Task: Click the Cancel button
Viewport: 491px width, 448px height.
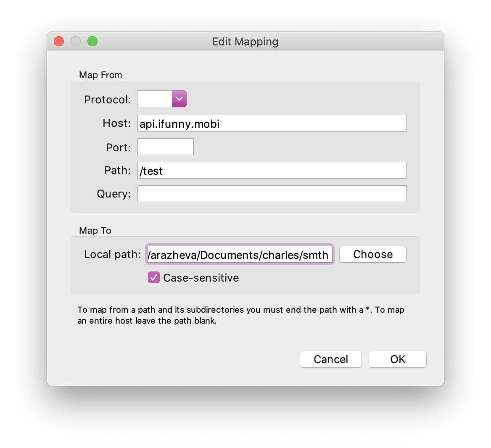Action: (x=331, y=359)
